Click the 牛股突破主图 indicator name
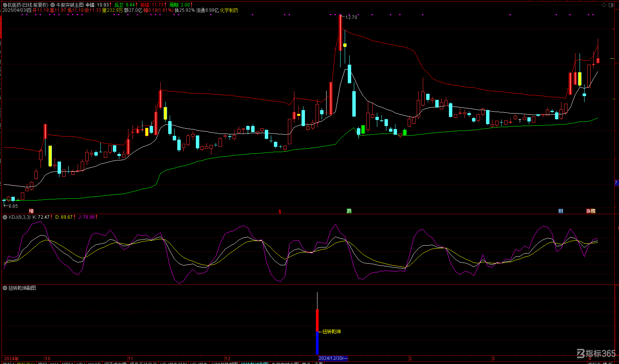The height and width of the screenshot is (364, 619). (70, 5)
